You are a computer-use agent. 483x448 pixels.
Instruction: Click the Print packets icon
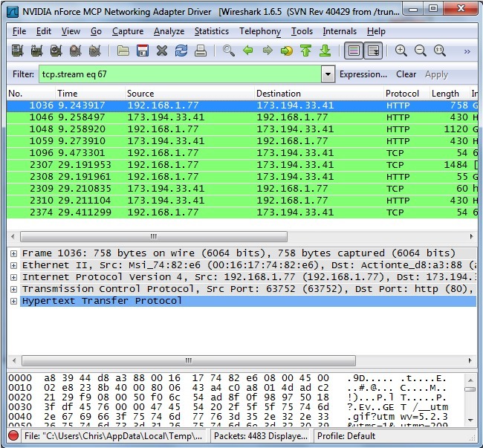[201, 51]
